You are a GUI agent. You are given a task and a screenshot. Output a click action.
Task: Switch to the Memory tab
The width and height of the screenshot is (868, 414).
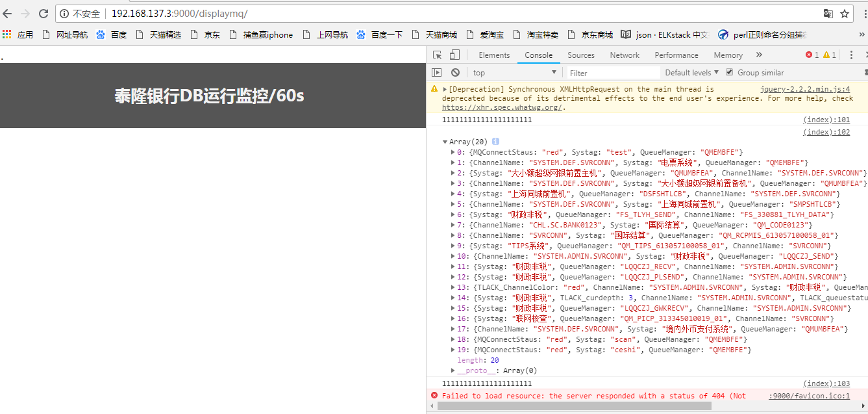(x=728, y=55)
